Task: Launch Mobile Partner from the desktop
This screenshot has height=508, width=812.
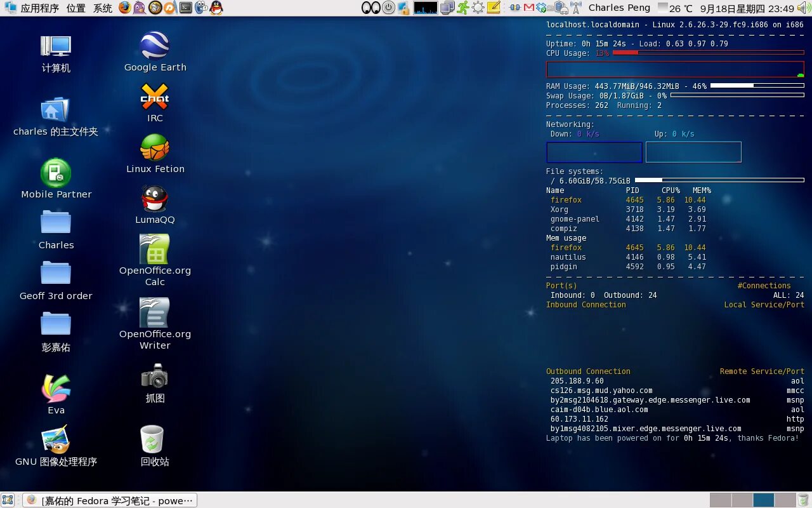Action: [56, 179]
